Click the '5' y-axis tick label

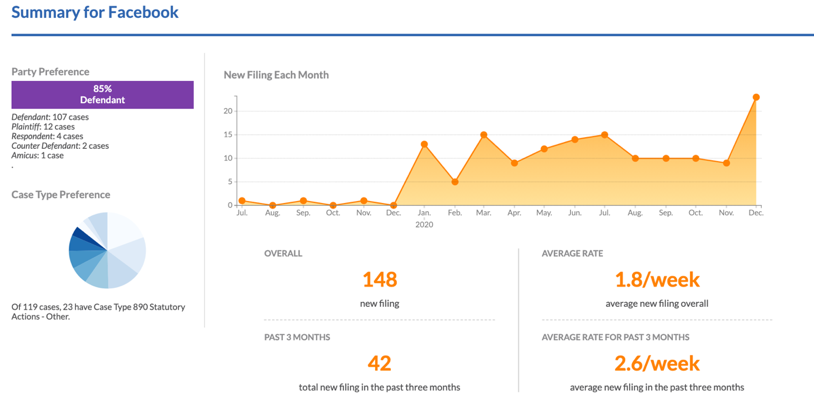[x=229, y=182]
